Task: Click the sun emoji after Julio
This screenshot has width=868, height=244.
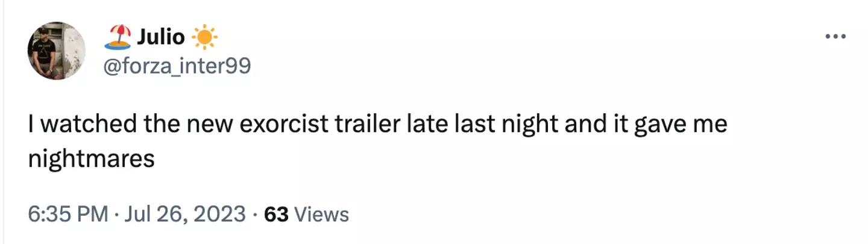Action: [204, 37]
